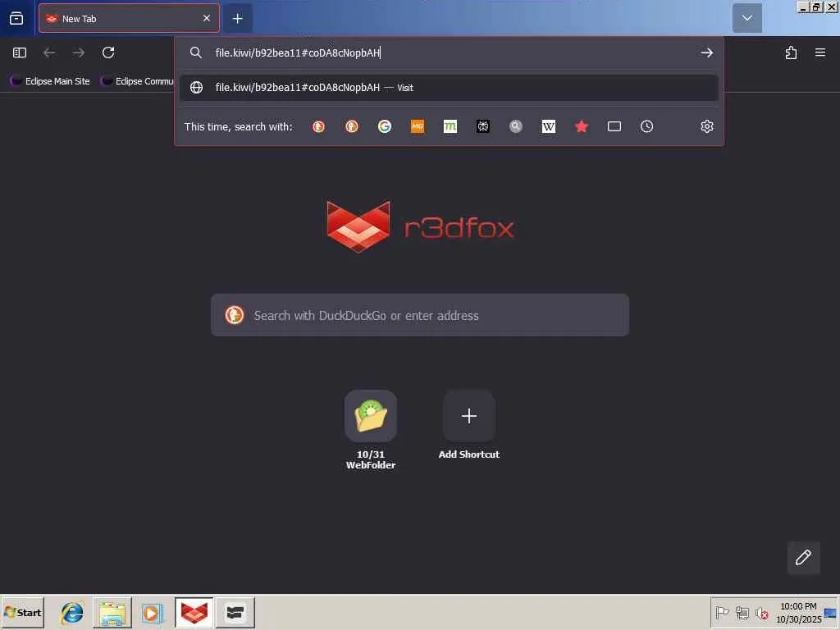Open the dark taskbar app beside r3dfox
This screenshot has height=630, width=840.
[x=235, y=612]
